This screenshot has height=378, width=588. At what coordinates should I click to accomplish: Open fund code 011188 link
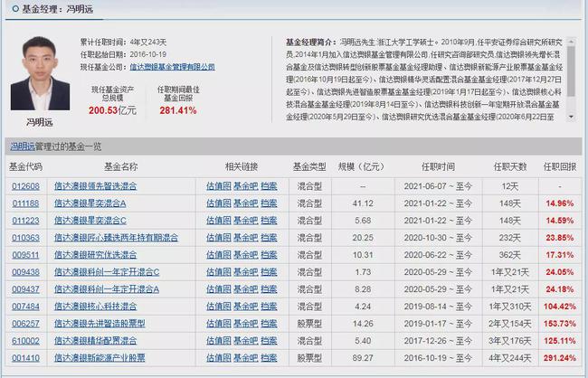25,203
